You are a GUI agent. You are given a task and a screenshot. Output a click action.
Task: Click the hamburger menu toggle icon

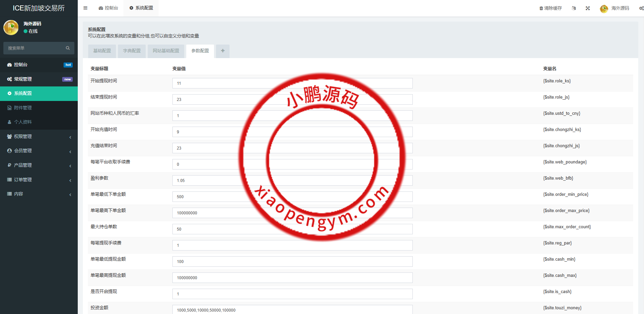pos(86,8)
